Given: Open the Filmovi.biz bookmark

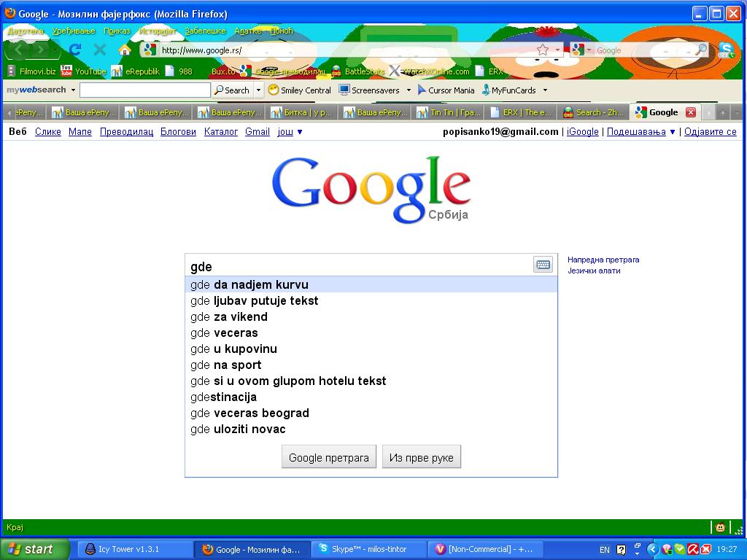Looking at the screenshot, I should (x=32, y=71).
